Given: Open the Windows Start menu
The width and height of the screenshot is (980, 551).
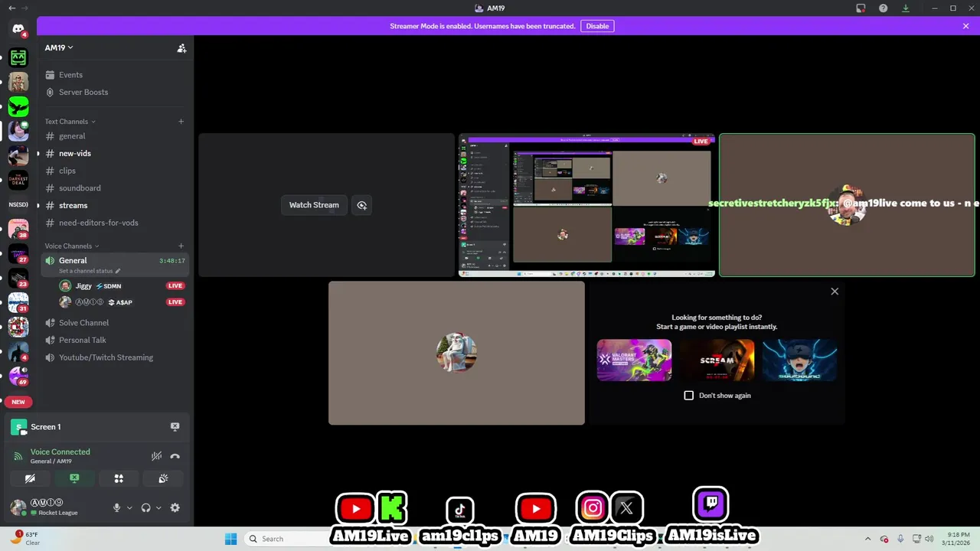Looking at the screenshot, I should [x=230, y=539].
